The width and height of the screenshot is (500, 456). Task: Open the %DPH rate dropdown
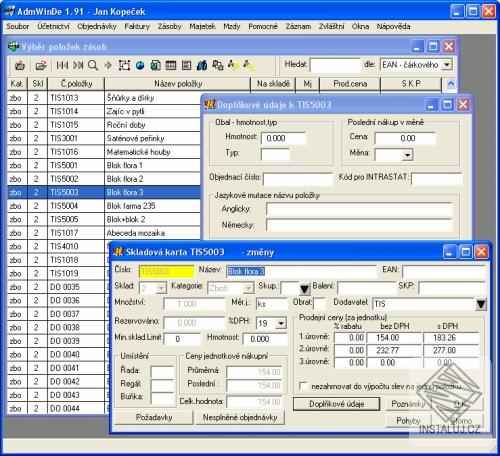281,323
